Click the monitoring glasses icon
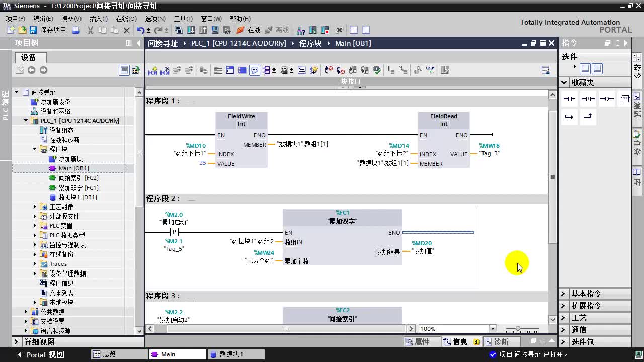644x362 pixels. [430, 71]
